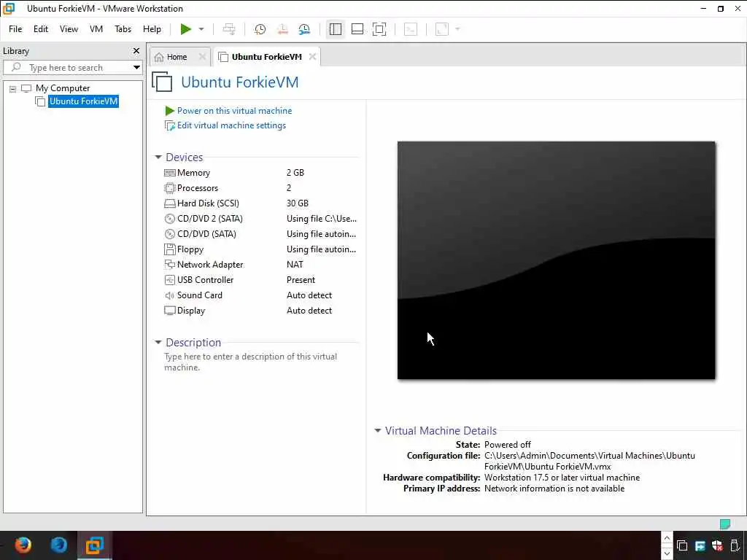Toggle the thumbnail bar view icon
Screen dimensions: 747x560
[x=357, y=29]
